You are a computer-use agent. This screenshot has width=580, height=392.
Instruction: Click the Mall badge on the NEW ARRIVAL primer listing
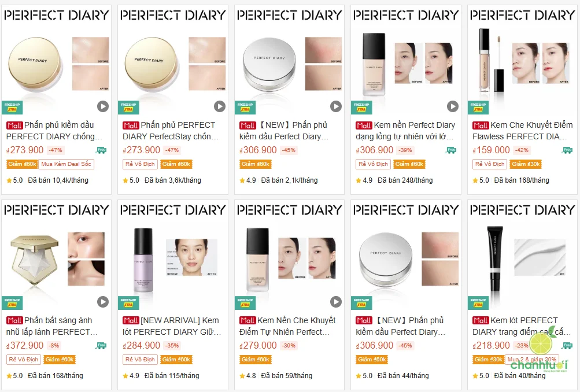(130, 320)
